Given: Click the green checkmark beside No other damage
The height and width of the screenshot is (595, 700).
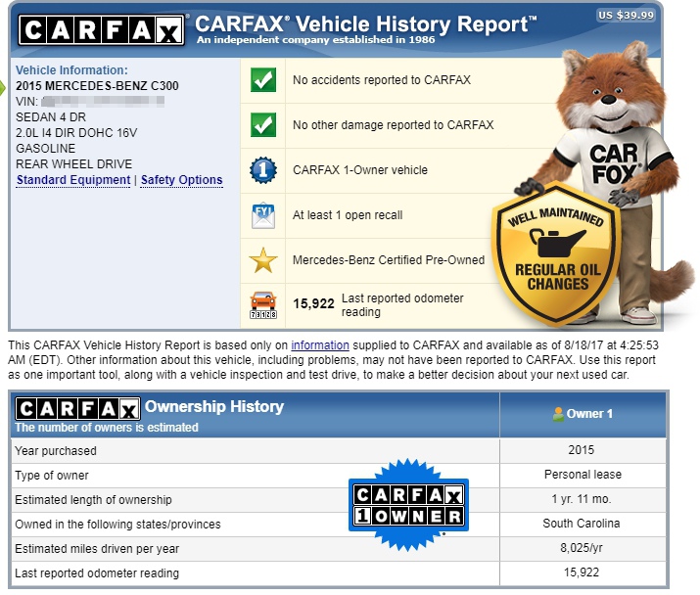Looking at the screenshot, I should tap(263, 125).
